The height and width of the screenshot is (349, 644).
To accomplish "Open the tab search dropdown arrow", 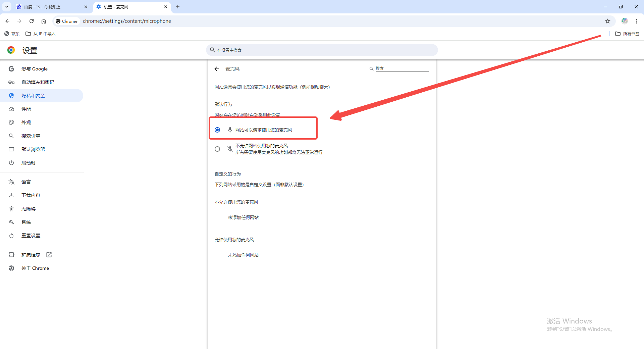I will pyautogui.click(x=7, y=7).
